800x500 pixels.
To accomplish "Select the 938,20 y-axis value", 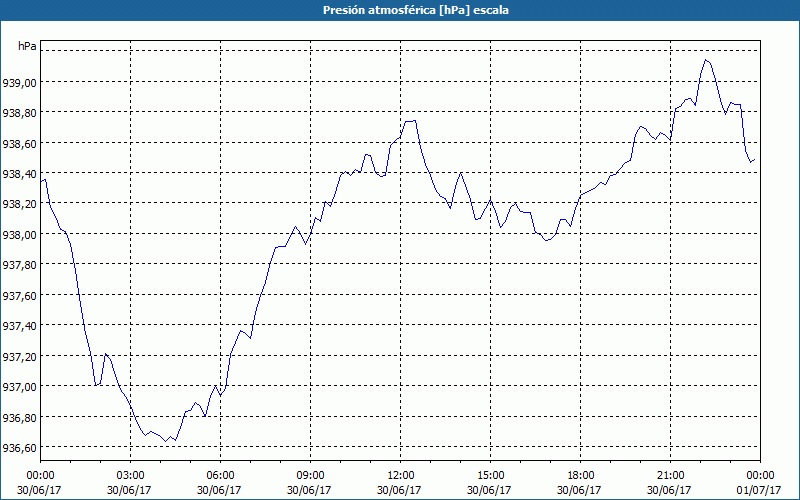I will tap(19, 204).
